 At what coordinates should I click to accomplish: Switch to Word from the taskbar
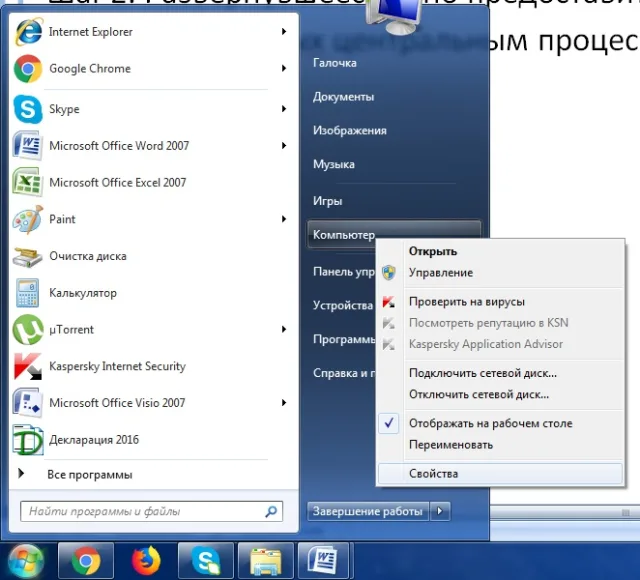pos(323,561)
